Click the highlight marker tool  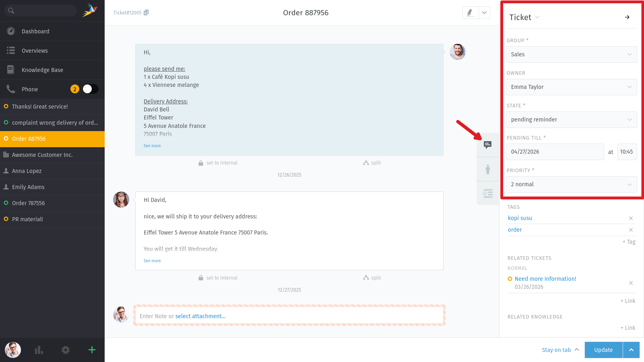470,13
